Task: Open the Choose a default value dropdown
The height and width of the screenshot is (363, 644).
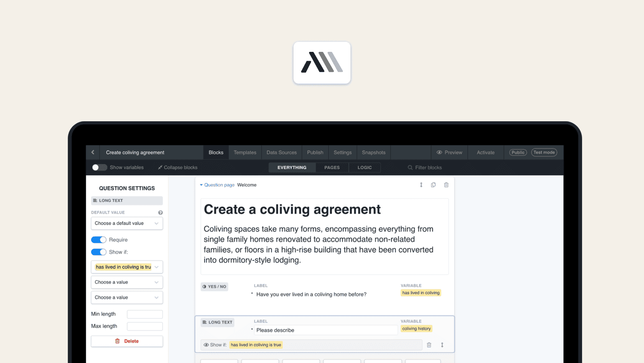Action: (127, 223)
